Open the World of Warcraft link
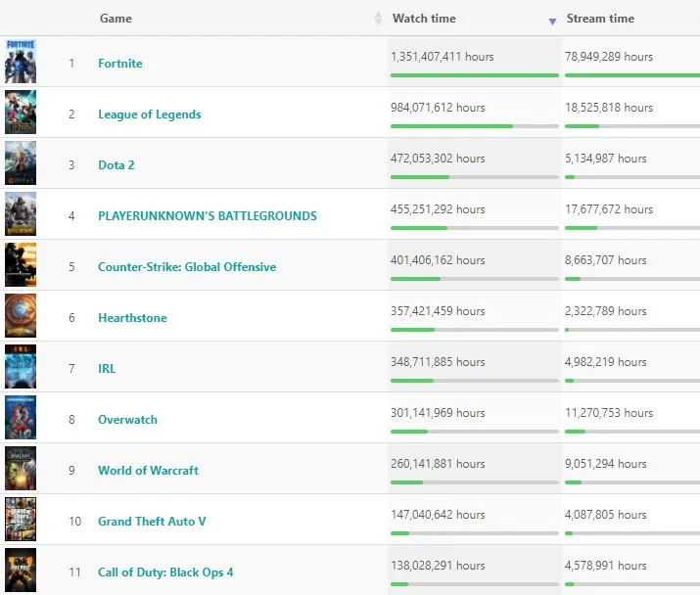 148,471
